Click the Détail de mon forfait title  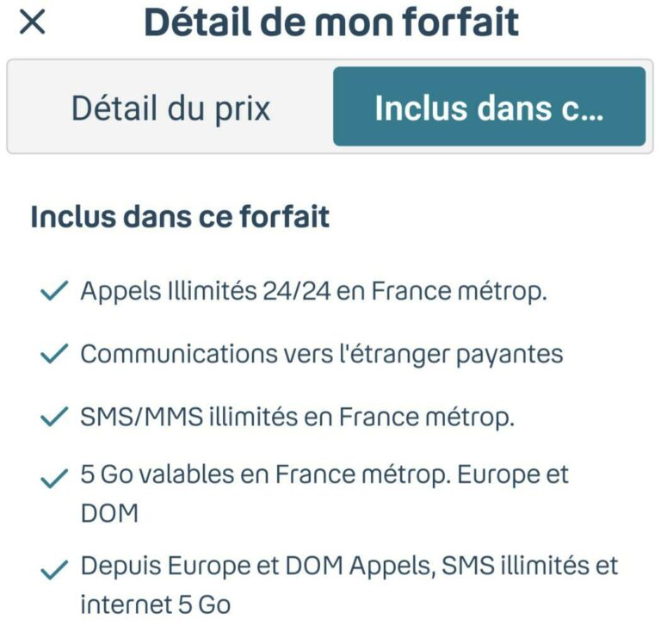(x=331, y=23)
